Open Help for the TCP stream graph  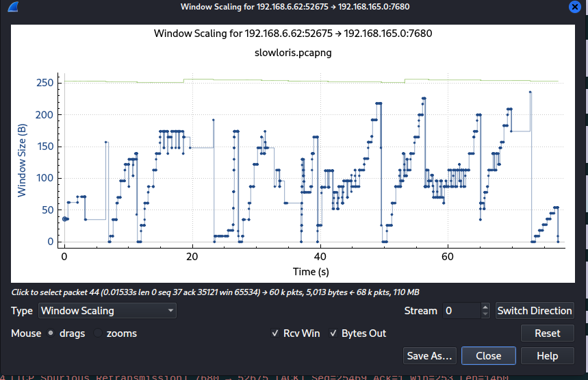click(547, 356)
